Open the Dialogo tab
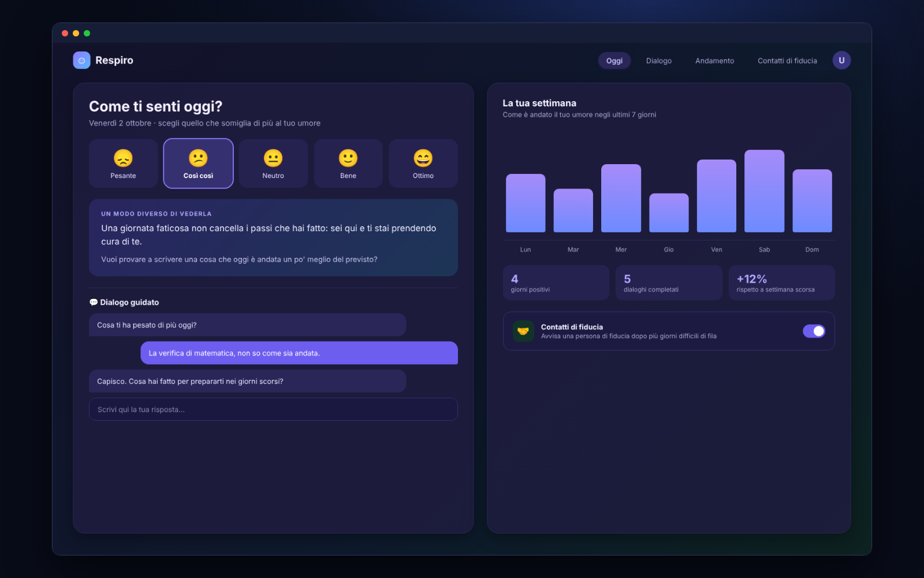Screen dimensions: 924x578 click(x=659, y=61)
